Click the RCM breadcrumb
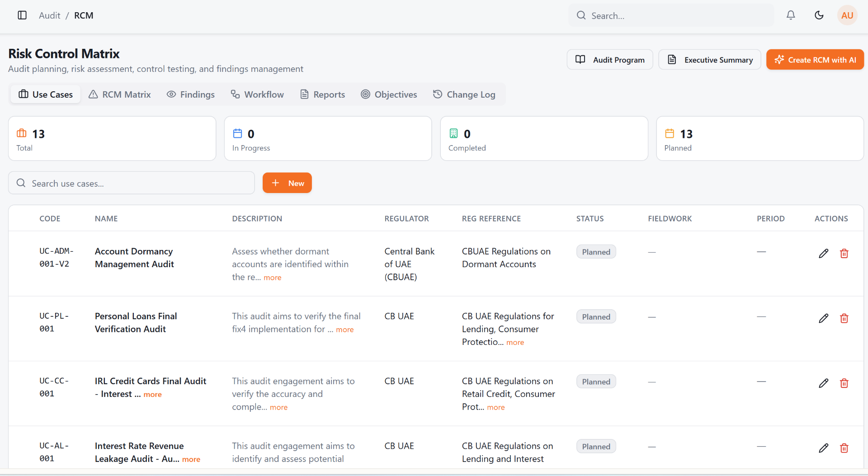The image size is (868, 476). coord(84,15)
